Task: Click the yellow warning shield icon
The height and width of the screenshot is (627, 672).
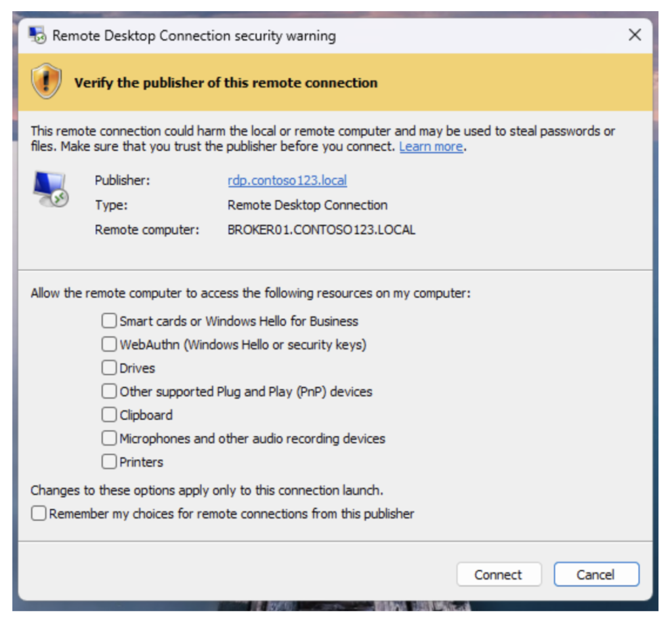Action: (47, 82)
